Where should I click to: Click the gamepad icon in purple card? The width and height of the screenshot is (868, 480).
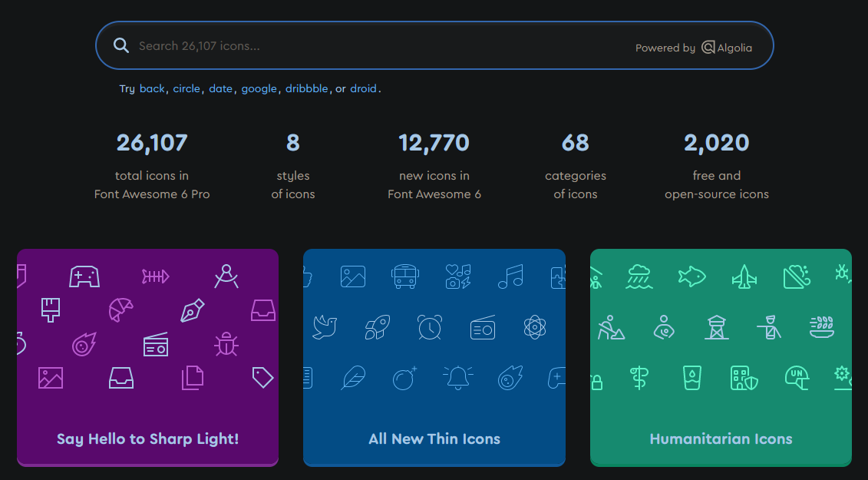tap(84, 276)
